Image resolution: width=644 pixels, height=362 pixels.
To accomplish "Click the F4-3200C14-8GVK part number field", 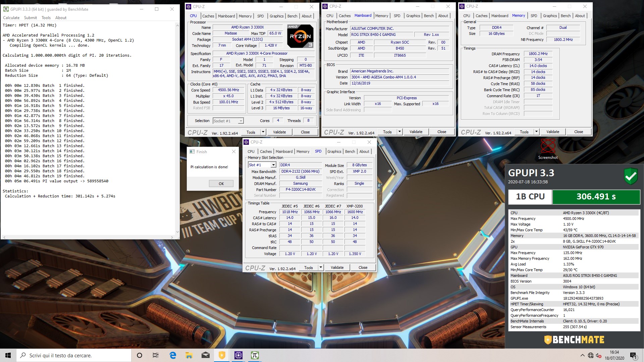I will 300,189.
